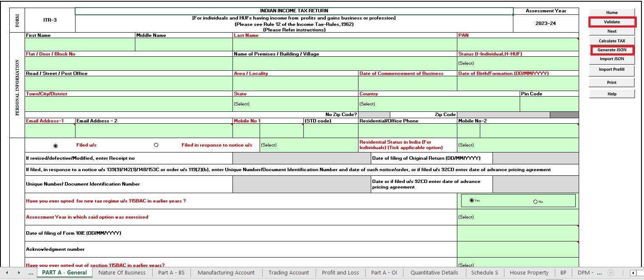Image resolution: width=644 pixels, height=280 pixels.
Task: Open the Residential Status in India dropdown
Action: point(518,145)
